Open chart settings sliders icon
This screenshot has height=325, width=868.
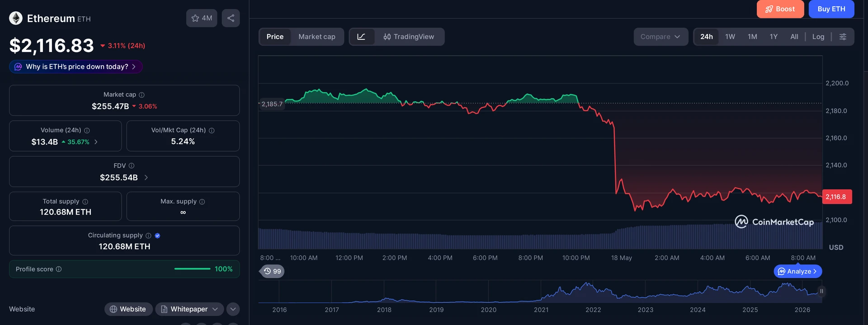tap(843, 37)
